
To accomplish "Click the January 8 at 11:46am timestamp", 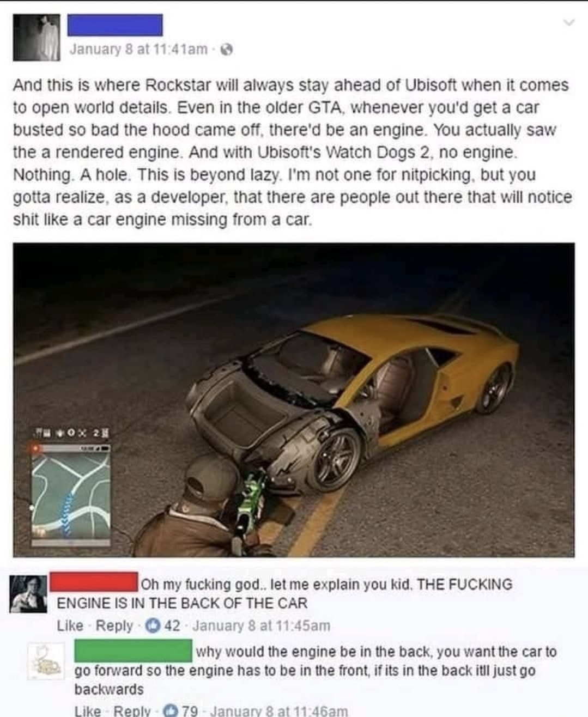I will (278, 711).
